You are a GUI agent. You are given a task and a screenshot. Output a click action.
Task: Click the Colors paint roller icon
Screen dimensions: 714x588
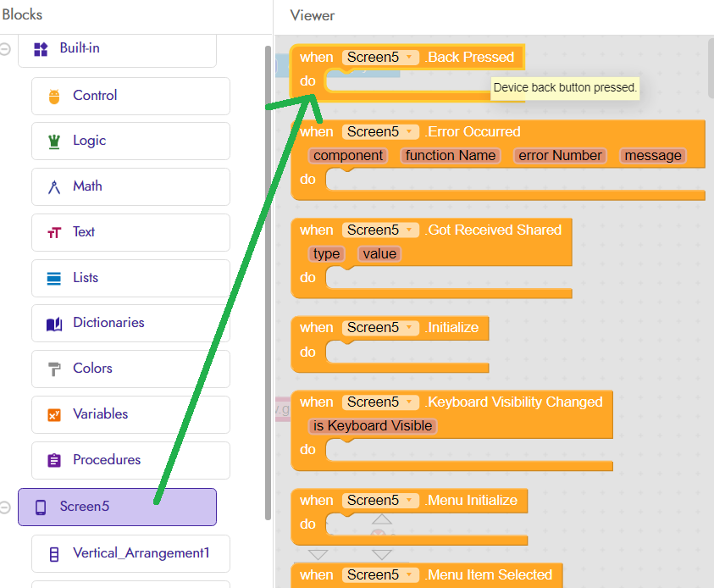click(x=54, y=369)
